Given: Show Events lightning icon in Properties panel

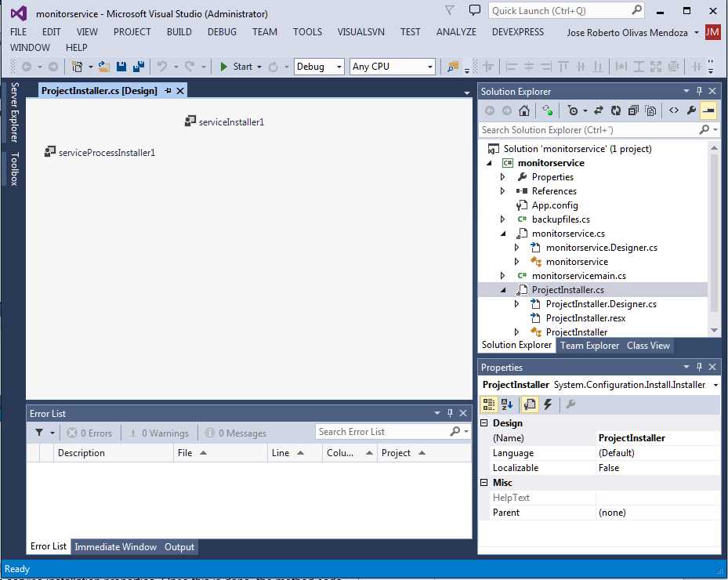Looking at the screenshot, I should tap(548, 404).
